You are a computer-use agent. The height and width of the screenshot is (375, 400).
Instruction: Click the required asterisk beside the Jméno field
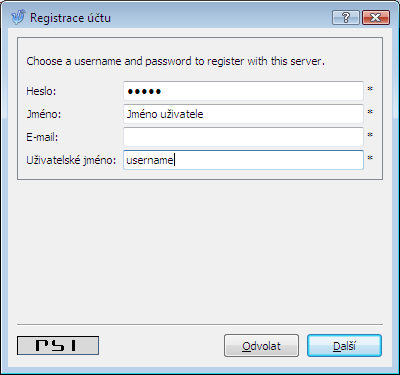[370, 112]
